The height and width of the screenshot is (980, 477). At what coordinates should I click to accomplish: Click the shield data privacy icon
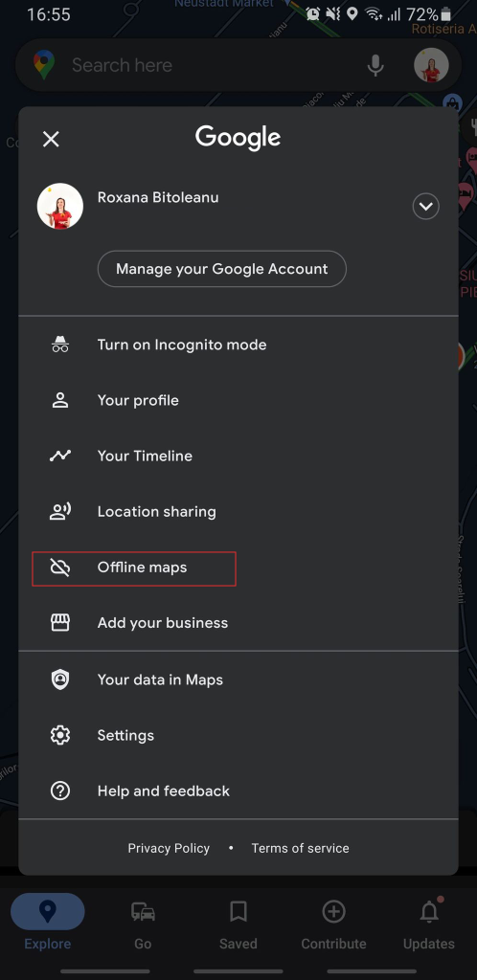pos(60,679)
